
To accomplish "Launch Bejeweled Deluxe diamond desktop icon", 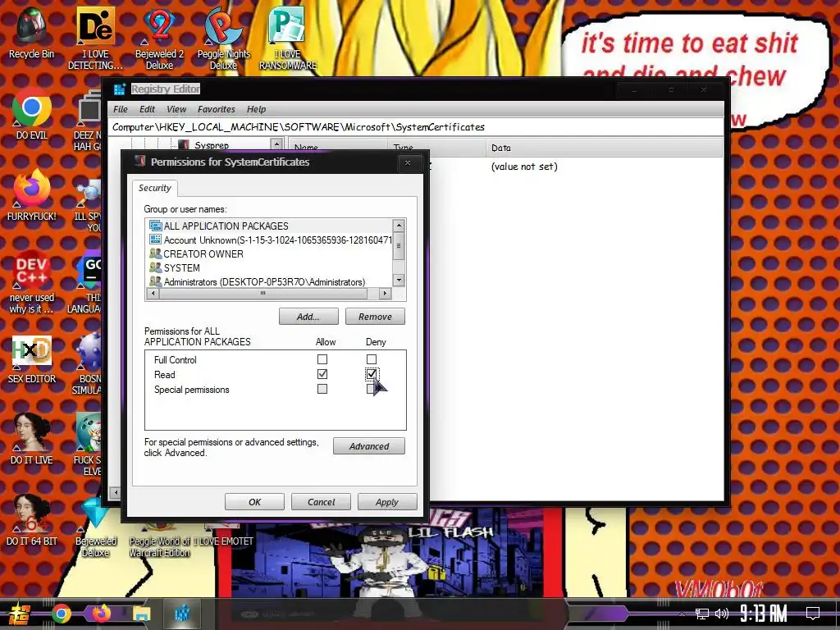I will point(95,526).
